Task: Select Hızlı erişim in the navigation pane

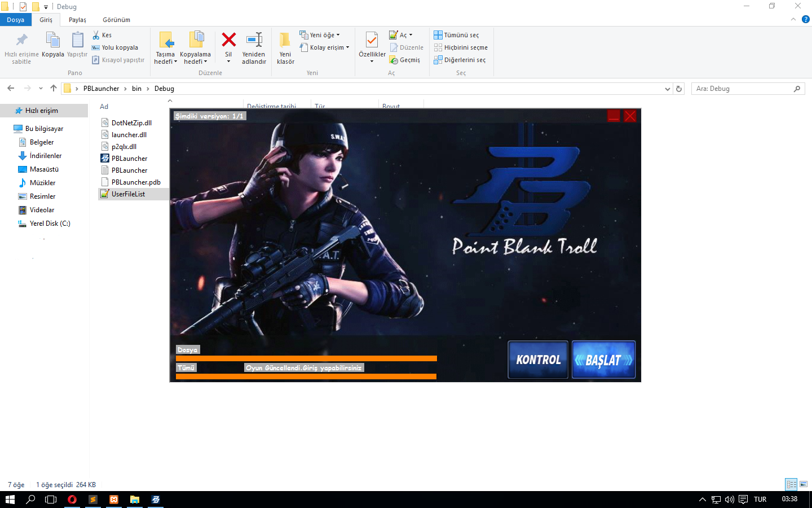Action: (44, 111)
